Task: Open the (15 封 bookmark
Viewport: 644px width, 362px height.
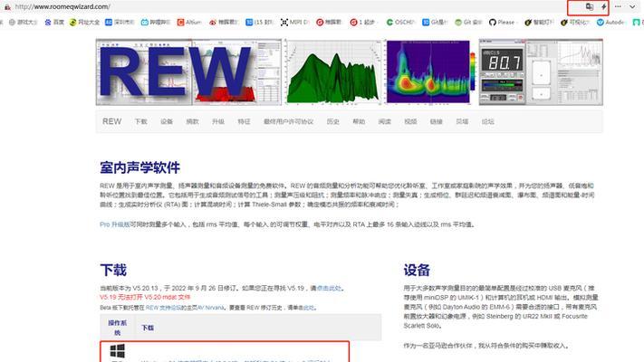Action: click(259, 22)
